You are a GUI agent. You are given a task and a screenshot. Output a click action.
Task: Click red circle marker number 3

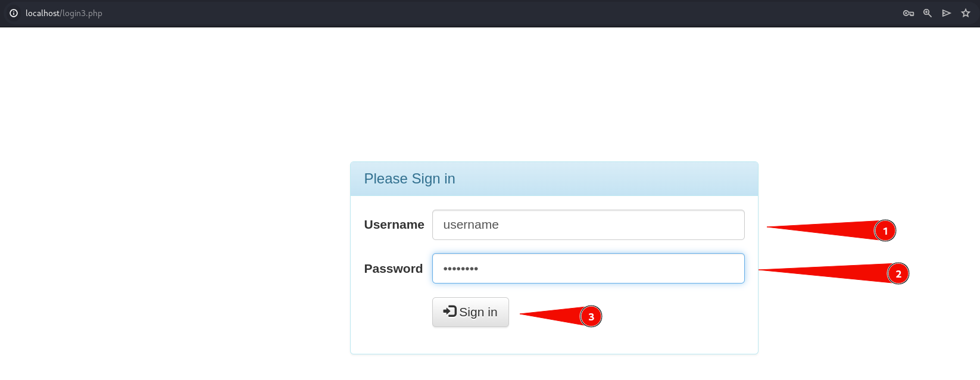pyautogui.click(x=591, y=316)
